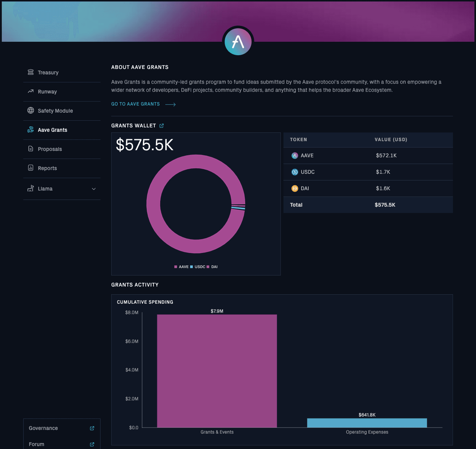The width and height of the screenshot is (476, 449).
Task: Click the bold $575.5K total in table
Action: click(385, 205)
